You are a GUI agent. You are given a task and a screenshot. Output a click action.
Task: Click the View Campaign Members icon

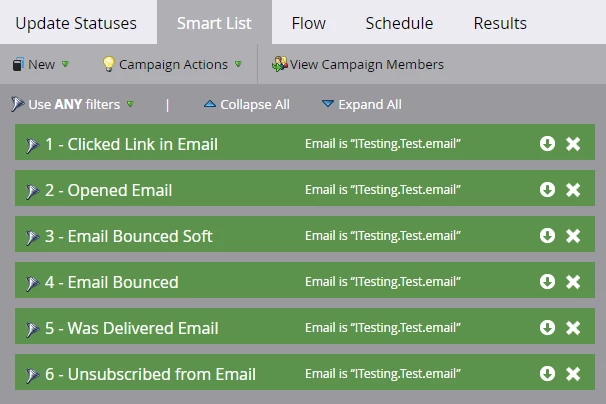tap(280, 64)
